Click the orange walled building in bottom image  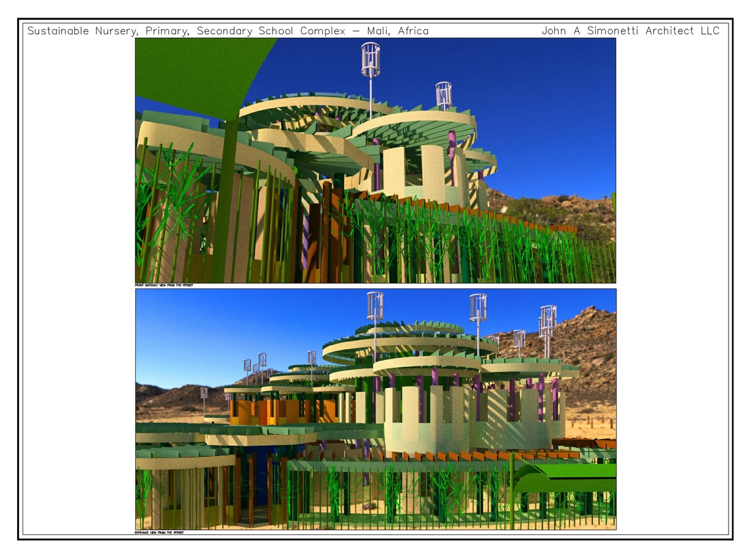pyautogui.click(x=283, y=411)
